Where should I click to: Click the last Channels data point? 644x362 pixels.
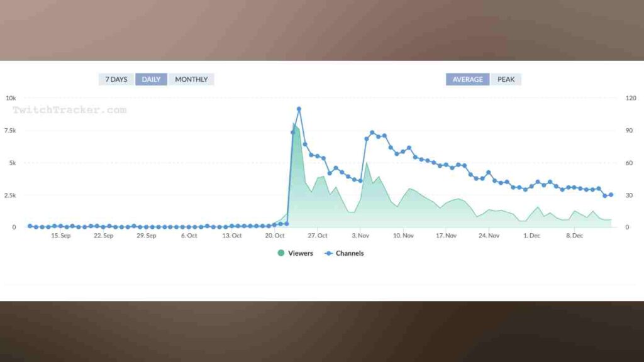611,195
